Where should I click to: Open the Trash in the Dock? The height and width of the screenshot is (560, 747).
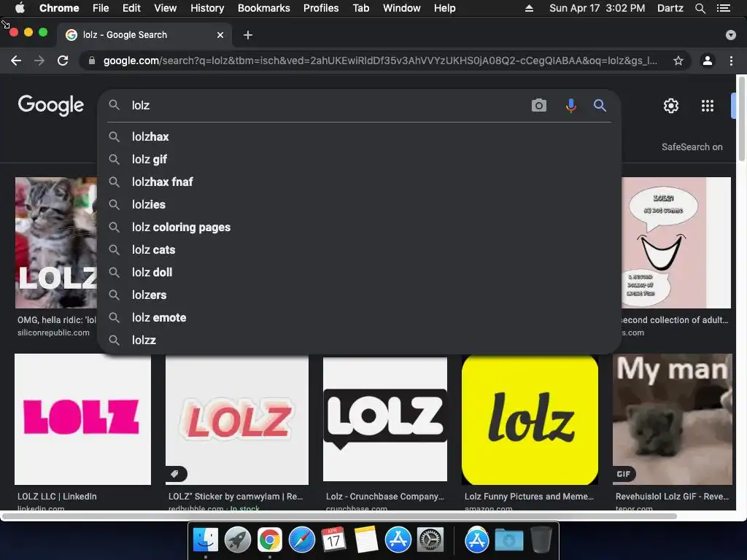tap(541, 540)
